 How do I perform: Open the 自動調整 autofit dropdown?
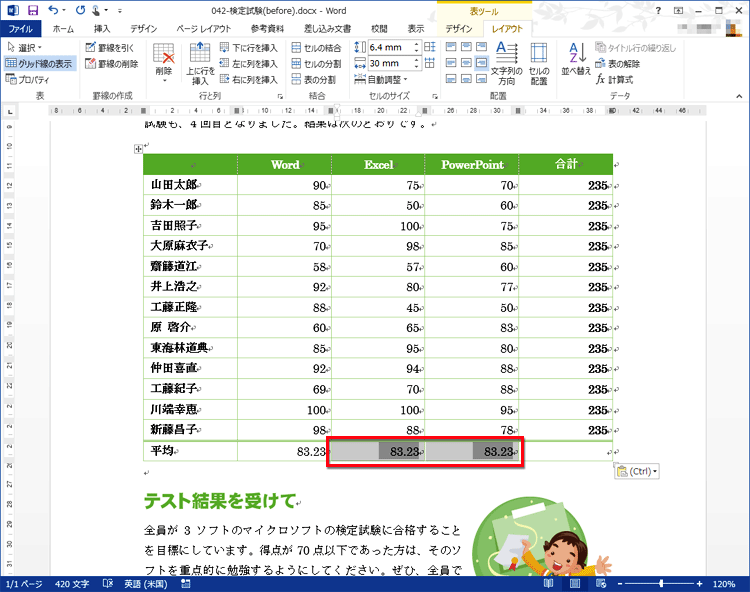tap(381, 79)
